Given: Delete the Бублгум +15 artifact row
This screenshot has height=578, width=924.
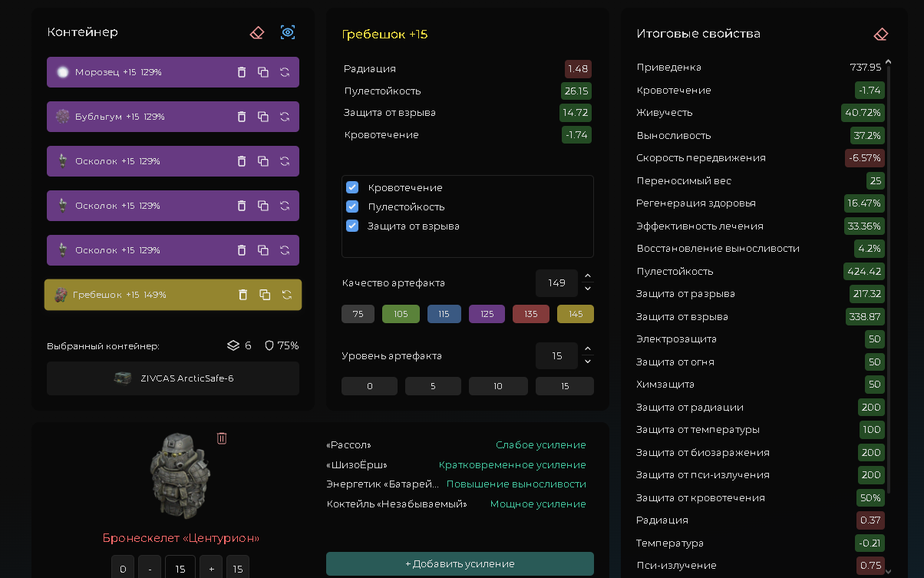Looking at the screenshot, I should pyautogui.click(x=242, y=117).
